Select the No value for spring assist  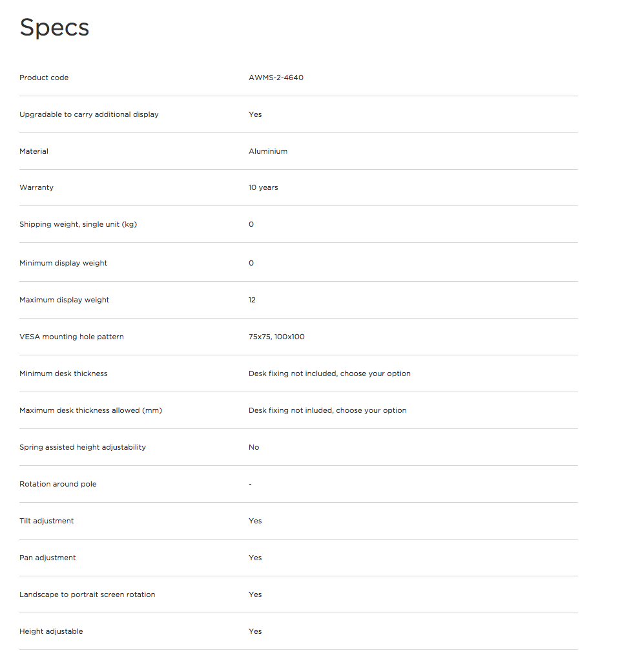click(254, 447)
